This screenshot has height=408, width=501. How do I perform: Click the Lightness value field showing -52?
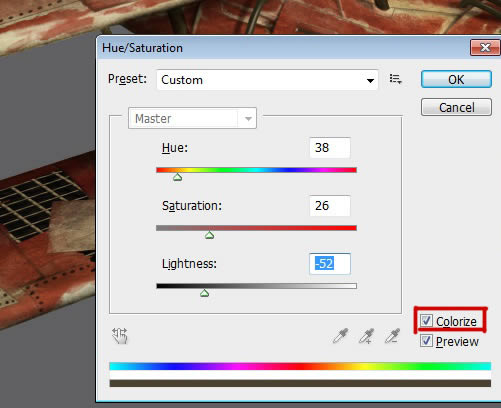(330, 264)
